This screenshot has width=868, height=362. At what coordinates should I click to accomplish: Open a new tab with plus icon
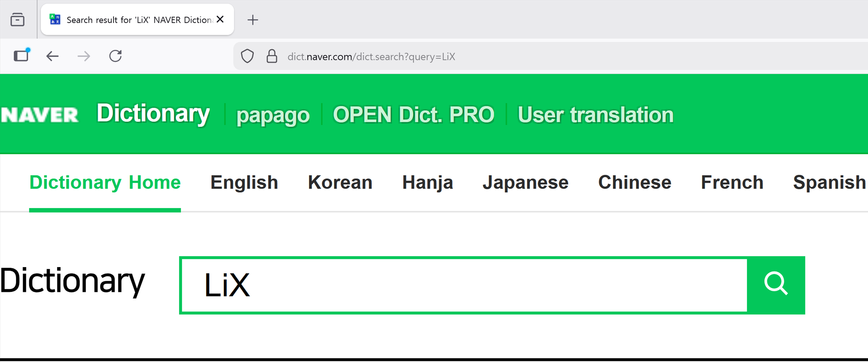[253, 20]
